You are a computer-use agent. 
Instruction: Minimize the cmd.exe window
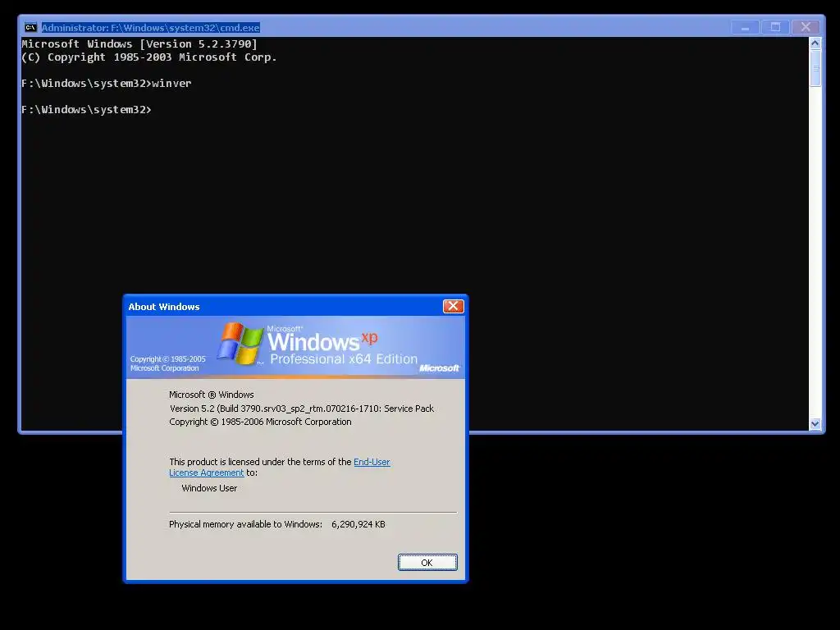[x=745, y=27]
